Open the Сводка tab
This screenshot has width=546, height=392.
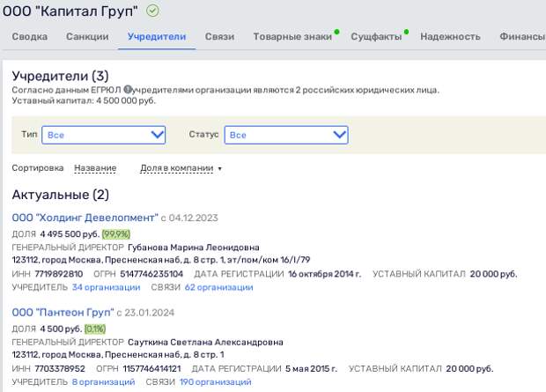pos(30,37)
